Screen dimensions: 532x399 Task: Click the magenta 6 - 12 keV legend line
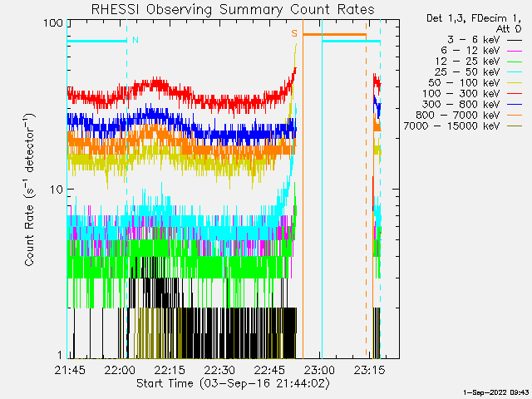515,51
